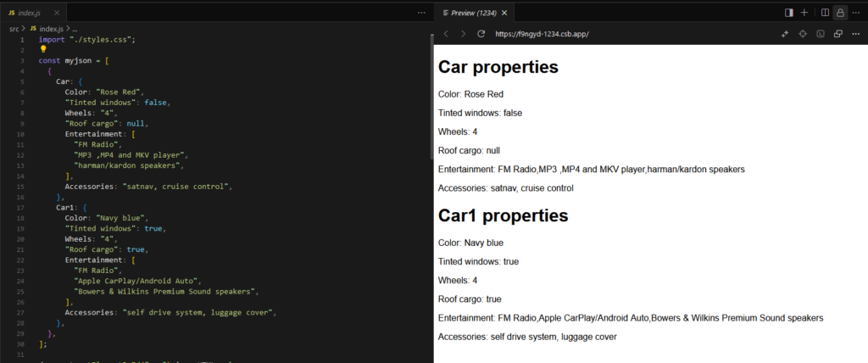Click '"Tinted windows": false' code line

118,103
